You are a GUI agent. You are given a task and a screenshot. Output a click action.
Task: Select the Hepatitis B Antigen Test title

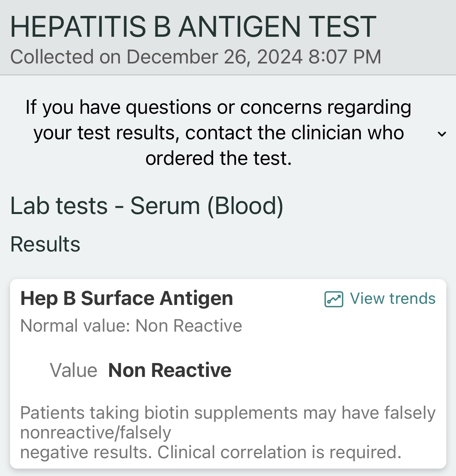coord(193,27)
